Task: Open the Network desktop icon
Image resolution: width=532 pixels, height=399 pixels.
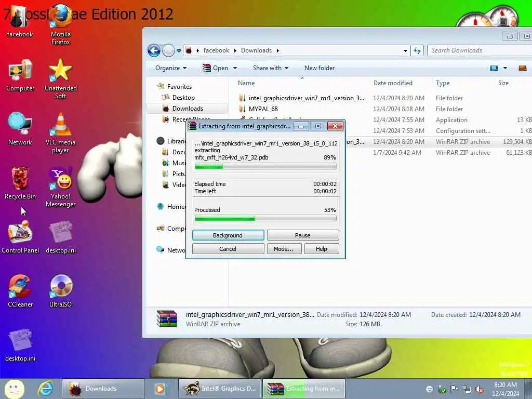Action: coord(20,129)
